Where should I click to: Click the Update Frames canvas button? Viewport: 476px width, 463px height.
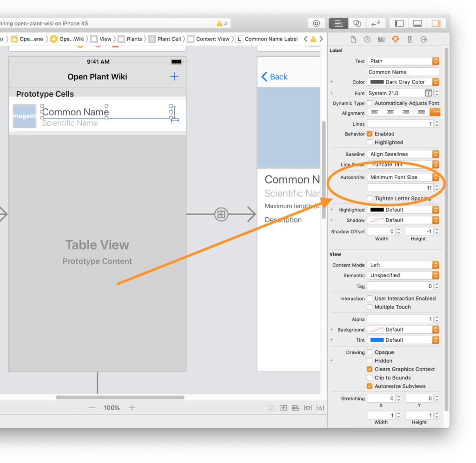(x=271, y=408)
